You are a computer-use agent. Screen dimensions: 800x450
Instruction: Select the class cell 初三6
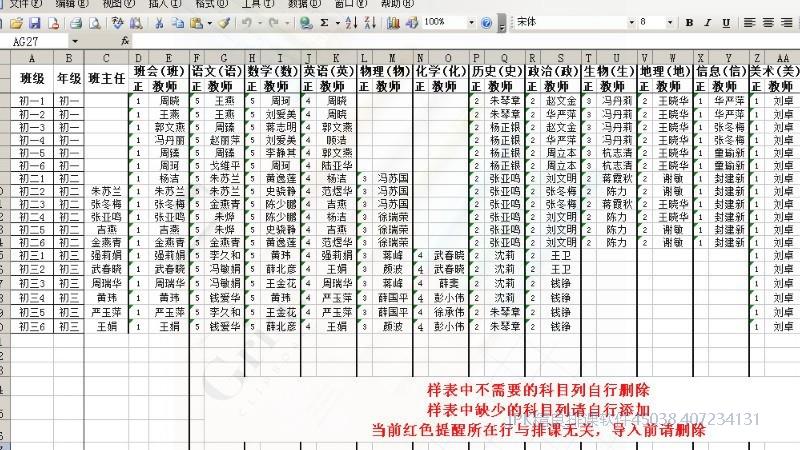32,327
